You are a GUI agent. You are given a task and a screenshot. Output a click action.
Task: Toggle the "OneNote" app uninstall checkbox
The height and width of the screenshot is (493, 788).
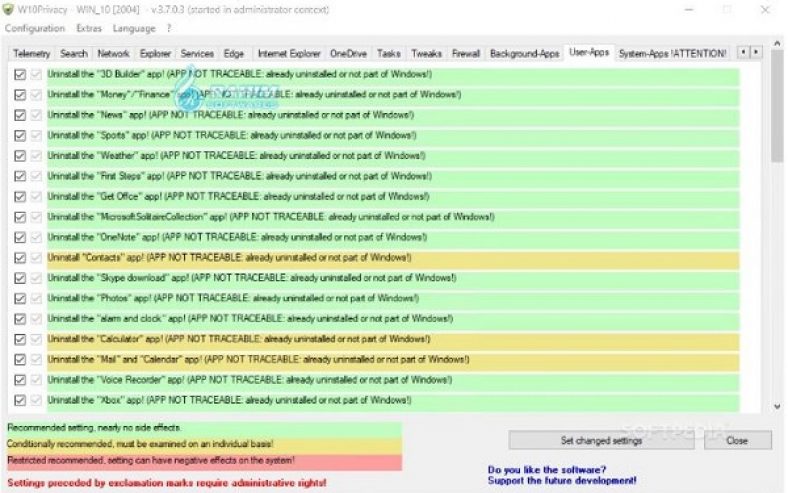pos(20,237)
